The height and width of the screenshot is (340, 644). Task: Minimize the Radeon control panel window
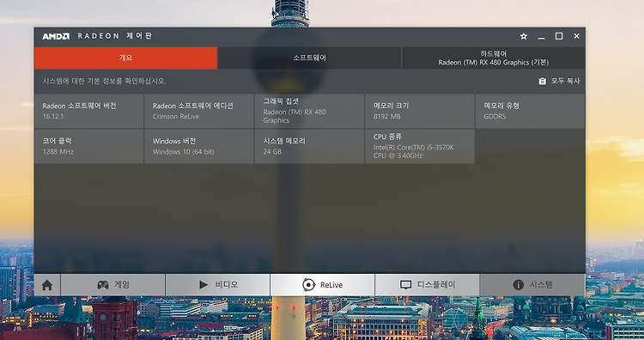[541, 37]
